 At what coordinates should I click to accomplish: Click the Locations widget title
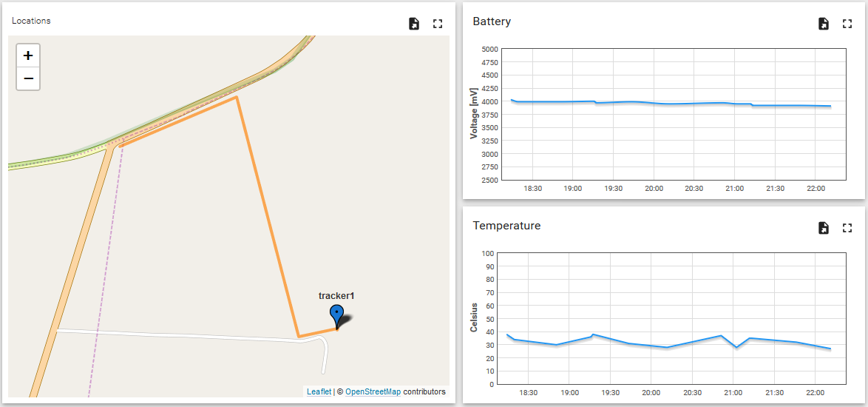pos(31,21)
